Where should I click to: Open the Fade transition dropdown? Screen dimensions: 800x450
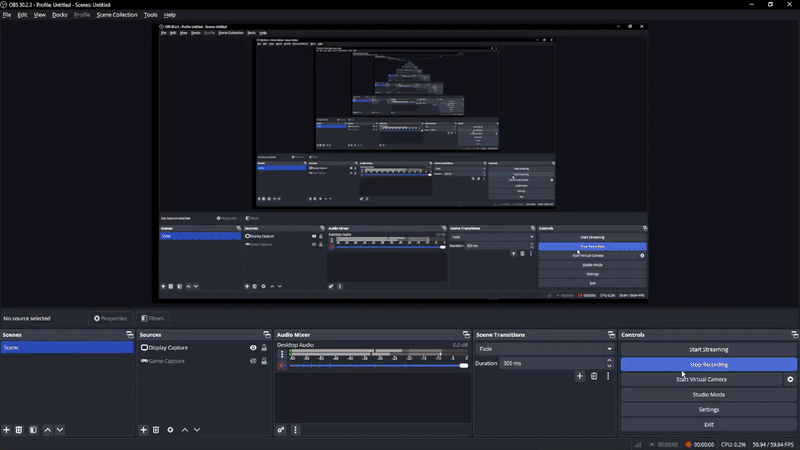[544, 349]
